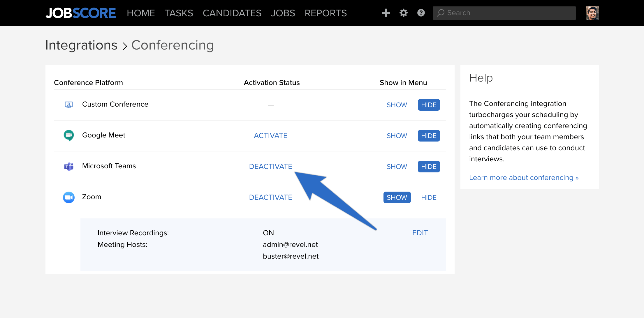The width and height of the screenshot is (644, 318).
Task: Select SHOW for Zoom
Action: click(x=397, y=197)
